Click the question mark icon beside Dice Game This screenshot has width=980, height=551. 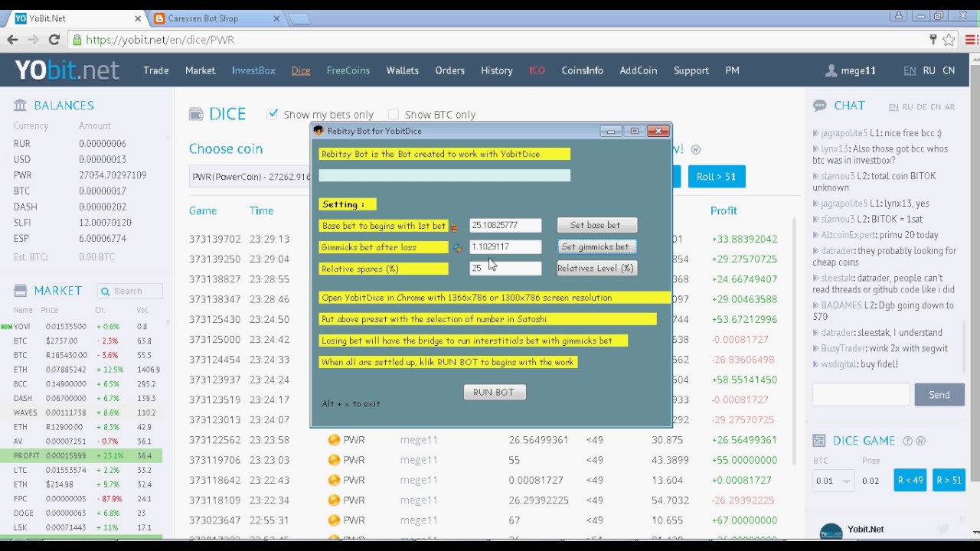click(x=908, y=441)
